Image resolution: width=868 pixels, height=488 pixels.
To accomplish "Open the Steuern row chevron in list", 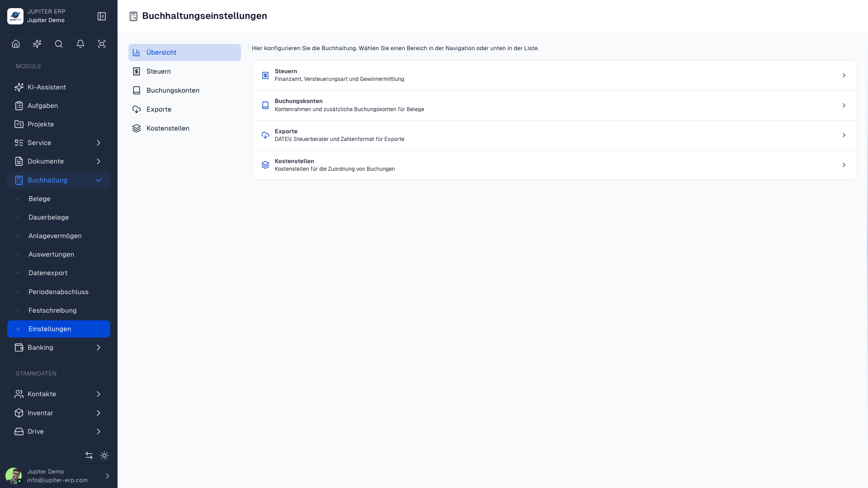I will (x=844, y=75).
